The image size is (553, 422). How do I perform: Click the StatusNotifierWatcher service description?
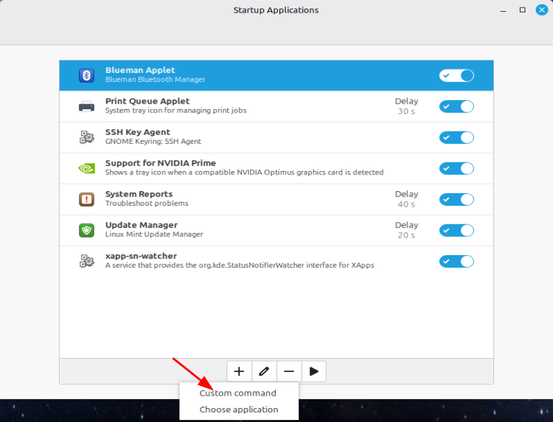coord(239,265)
